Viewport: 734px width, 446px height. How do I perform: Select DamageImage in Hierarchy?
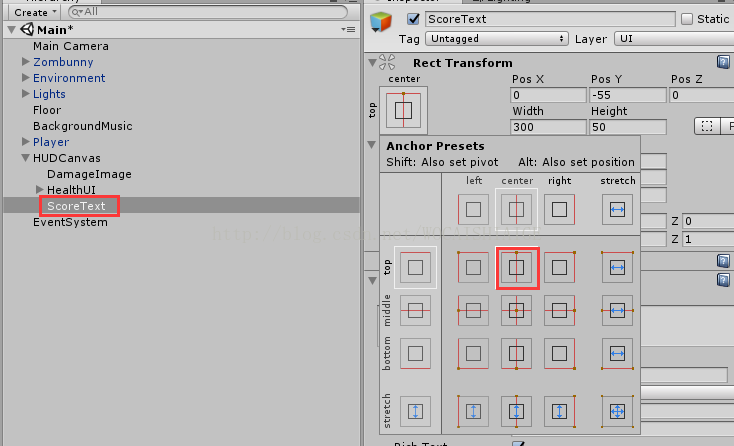pos(89,174)
